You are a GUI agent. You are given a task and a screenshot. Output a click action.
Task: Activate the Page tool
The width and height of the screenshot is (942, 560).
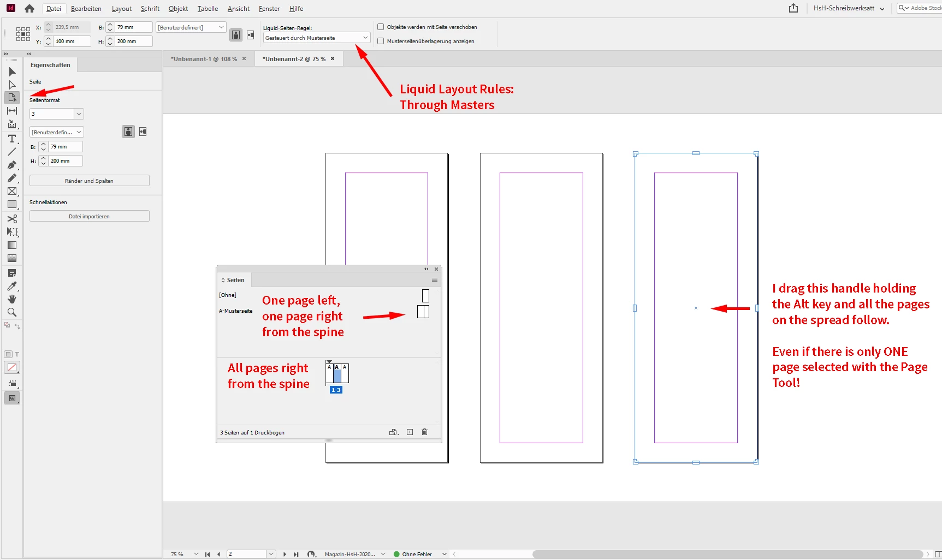tap(12, 98)
